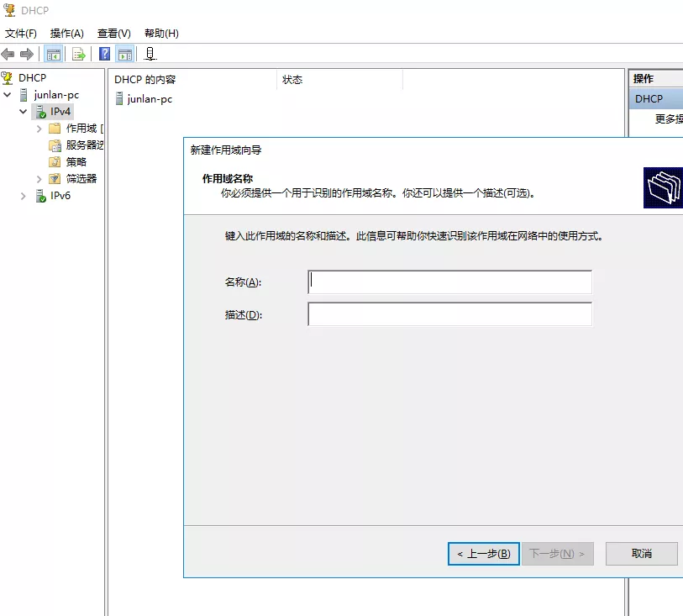Open the 操作(A) menu
This screenshot has width=683, height=616.
[66, 34]
